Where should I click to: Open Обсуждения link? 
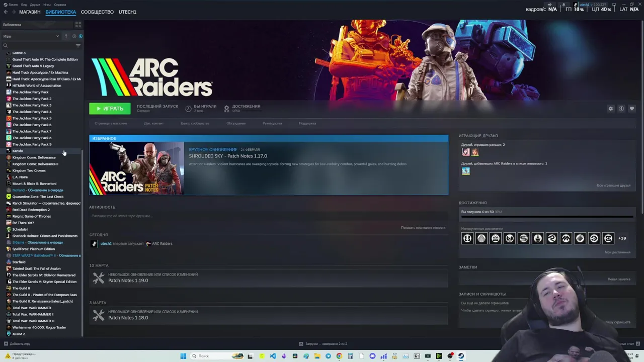236,123
